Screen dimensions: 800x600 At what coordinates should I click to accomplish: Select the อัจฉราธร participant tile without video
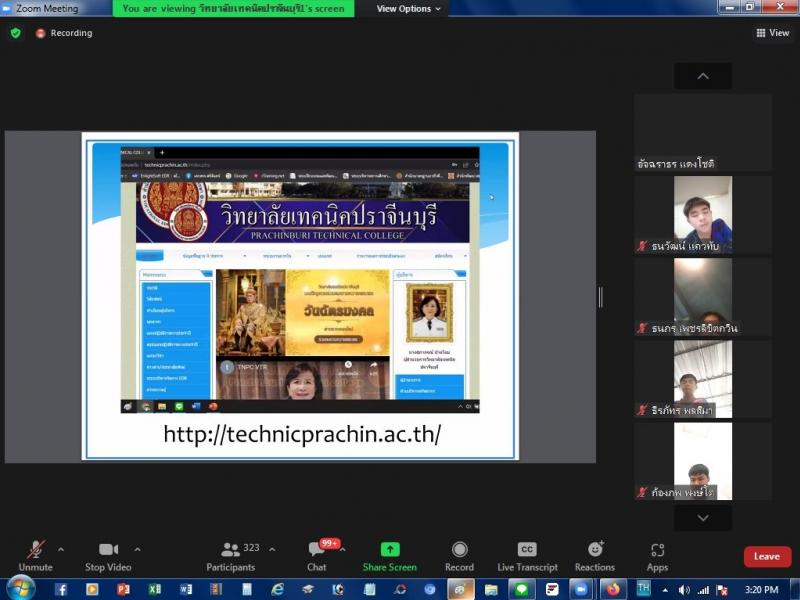click(703, 133)
